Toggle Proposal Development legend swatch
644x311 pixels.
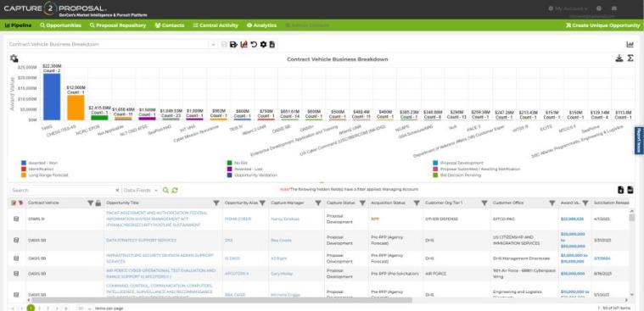coord(435,163)
